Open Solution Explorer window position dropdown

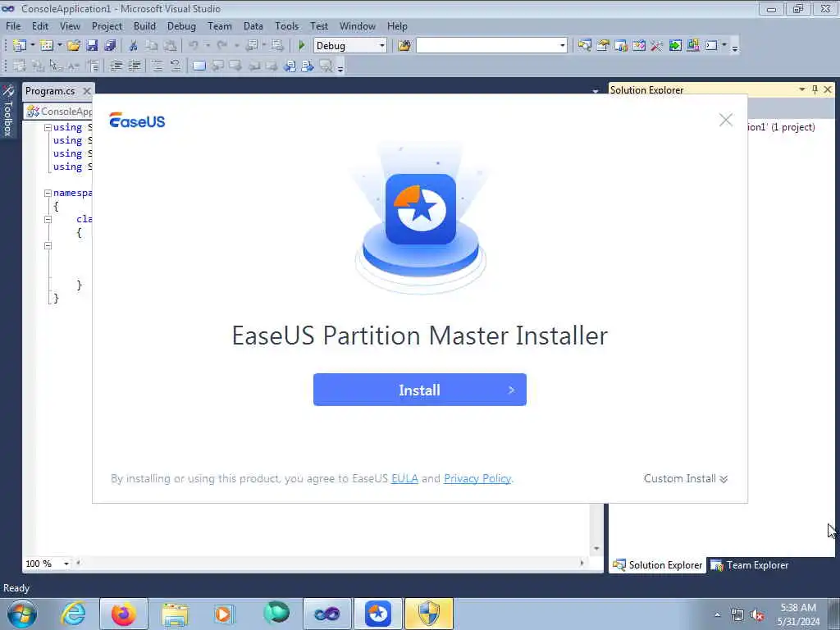[x=802, y=89]
